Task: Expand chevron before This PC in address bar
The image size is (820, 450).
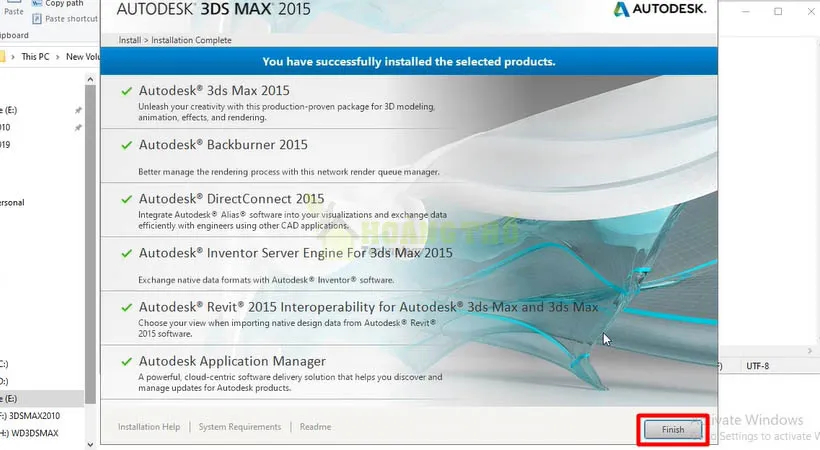Action: pos(13,57)
